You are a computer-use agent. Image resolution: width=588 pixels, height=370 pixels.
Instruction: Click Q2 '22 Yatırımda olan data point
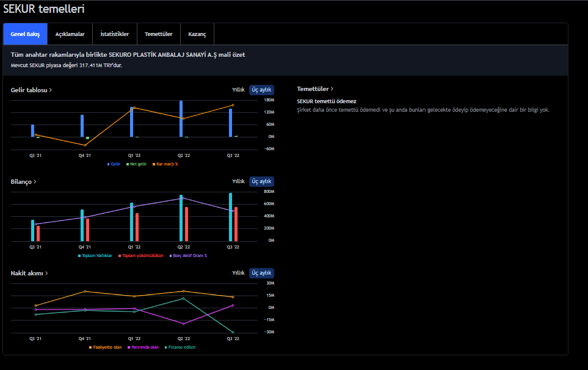point(183,324)
